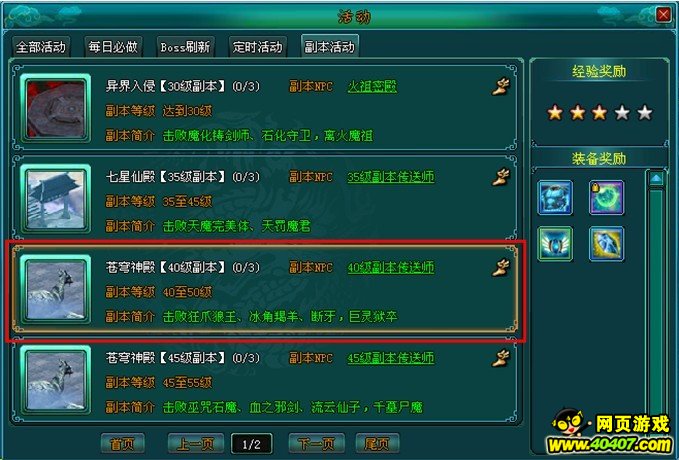Open the 异界入侵 dungeon thumbnail

(x=55, y=109)
